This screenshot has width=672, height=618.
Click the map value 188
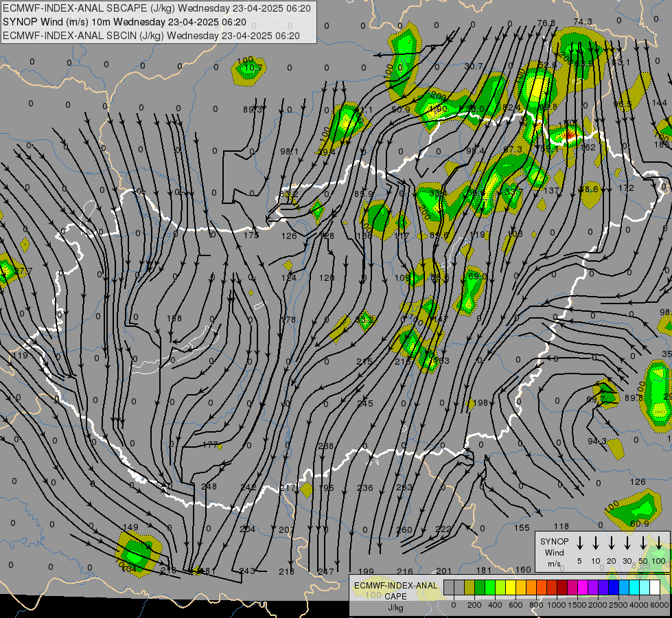point(174,318)
